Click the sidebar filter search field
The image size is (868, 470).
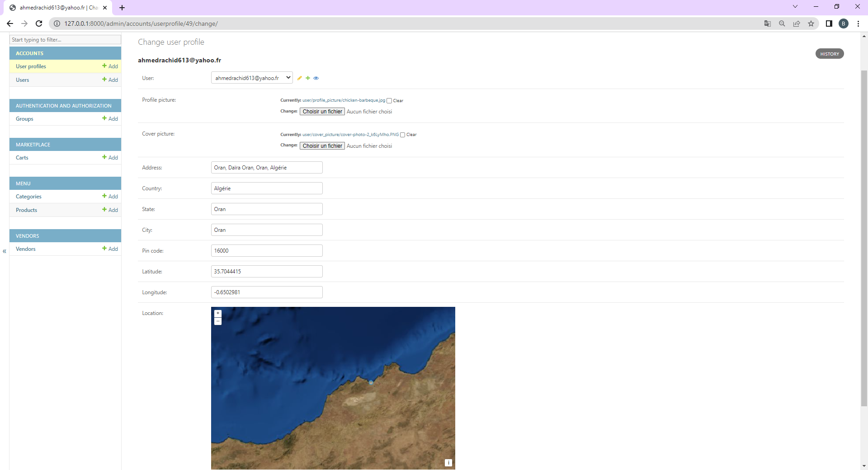[65, 40]
